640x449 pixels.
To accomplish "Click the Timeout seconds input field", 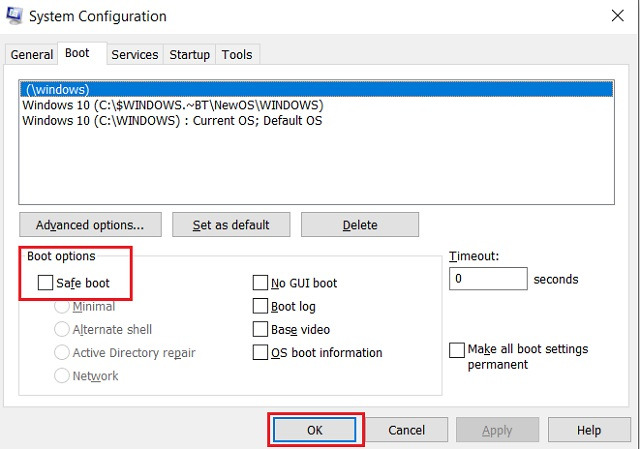I will (488, 279).
